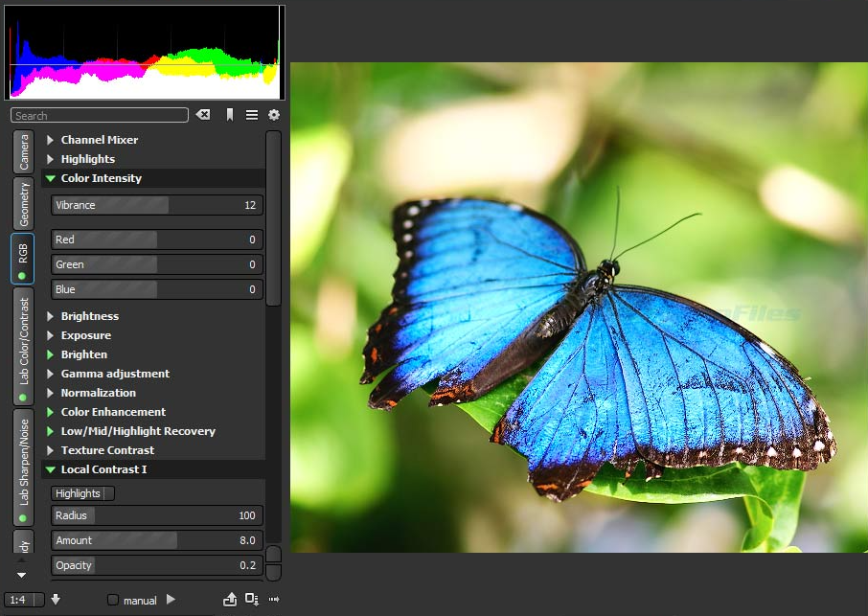Image resolution: width=868 pixels, height=616 pixels.
Task: Click the tab-strip scroll-down white triangle
Action: [x=22, y=575]
